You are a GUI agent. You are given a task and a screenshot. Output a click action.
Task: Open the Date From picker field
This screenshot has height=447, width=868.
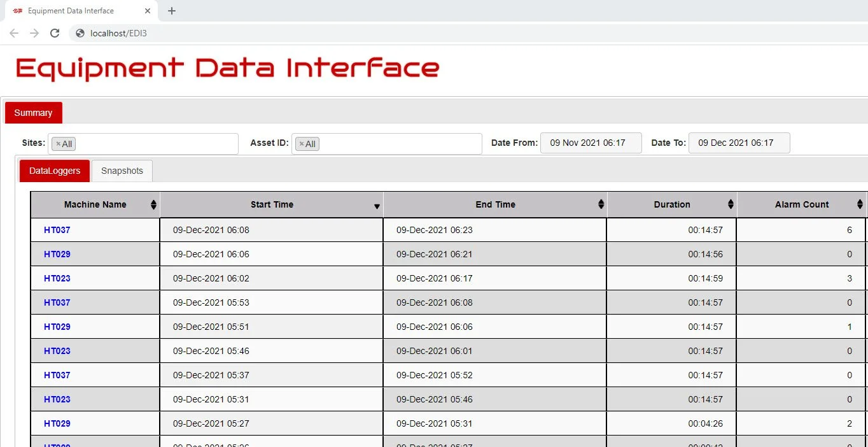[x=591, y=143]
